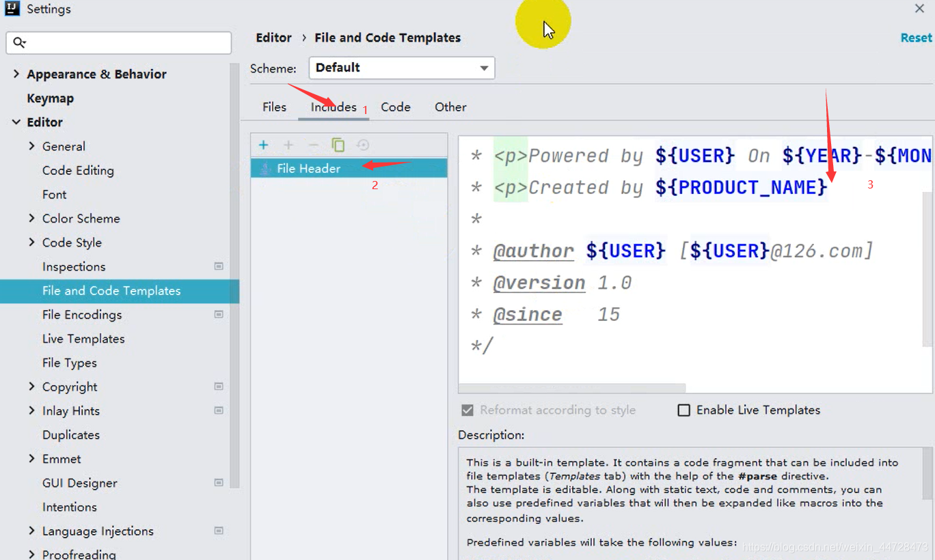Select File and Code Templates item
The image size is (935, 560).
(120, 291)
